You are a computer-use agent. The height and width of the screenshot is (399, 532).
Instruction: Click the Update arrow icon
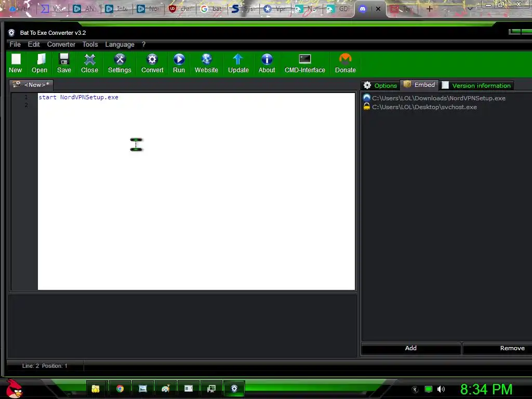coord(238,63)
